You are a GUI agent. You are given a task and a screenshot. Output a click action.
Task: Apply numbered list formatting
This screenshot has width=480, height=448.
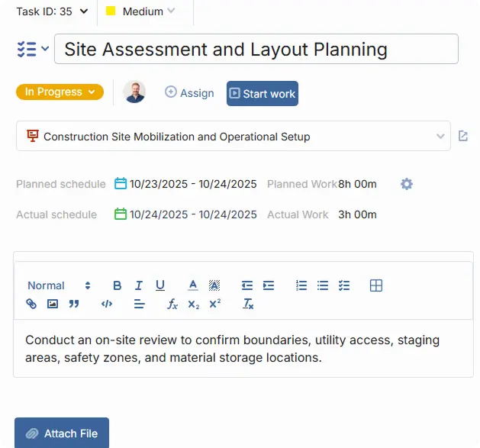301,285
